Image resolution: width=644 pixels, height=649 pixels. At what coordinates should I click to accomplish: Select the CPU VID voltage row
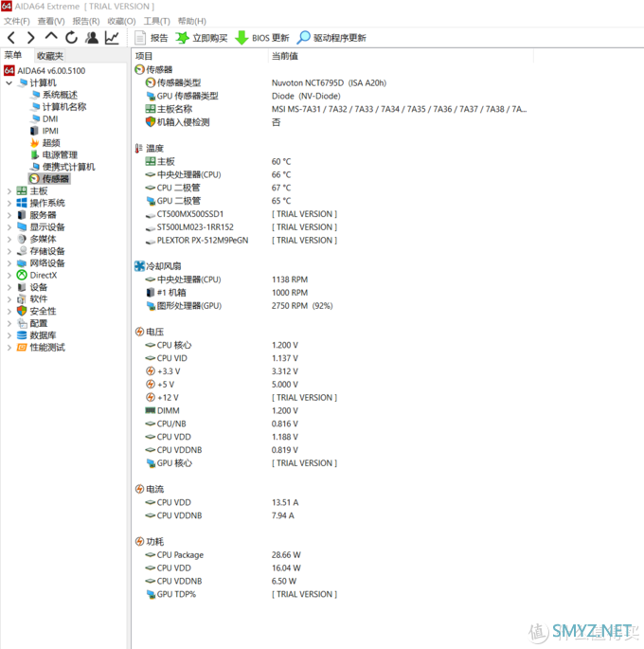tap(222, 358)
